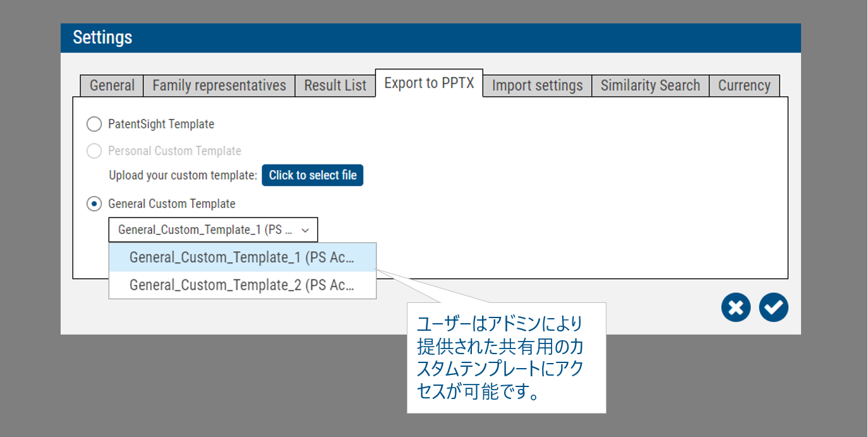The image size is (868, 437).
Task: Confirm settings with the checkmark icon
Action: [x=774, y=307]
